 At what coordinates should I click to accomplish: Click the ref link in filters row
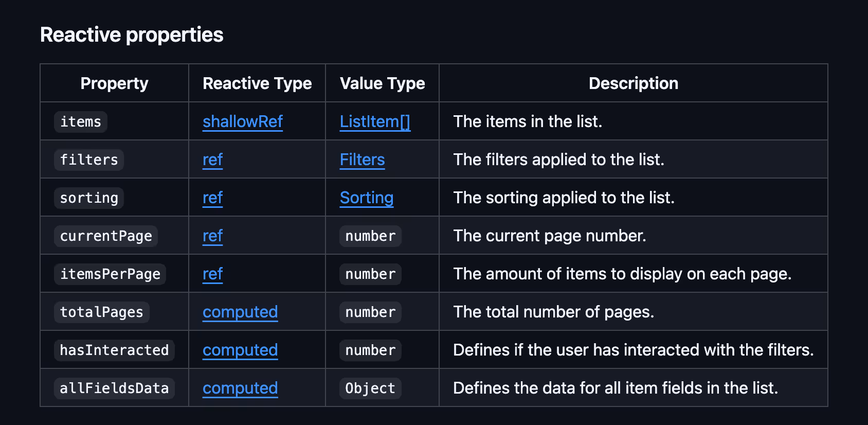(x=212, y=160)
